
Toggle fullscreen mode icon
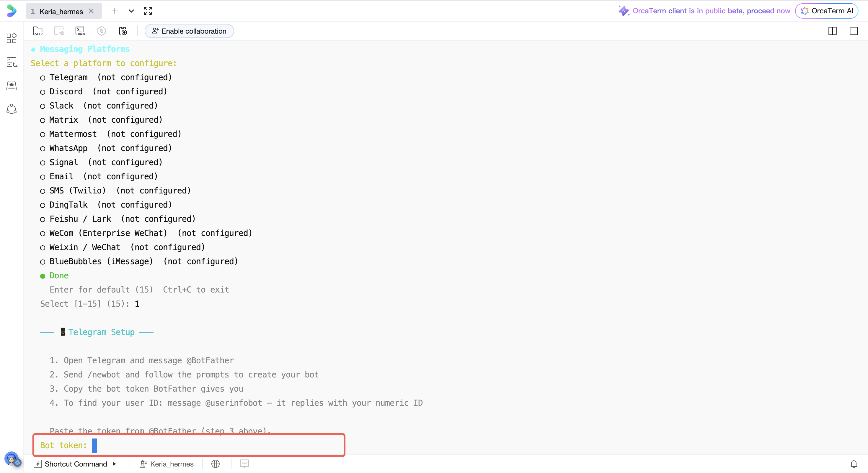(x=148, y=11)
